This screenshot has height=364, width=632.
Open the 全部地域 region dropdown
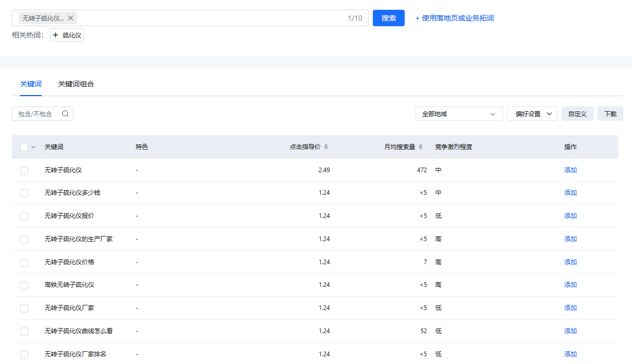459,114
